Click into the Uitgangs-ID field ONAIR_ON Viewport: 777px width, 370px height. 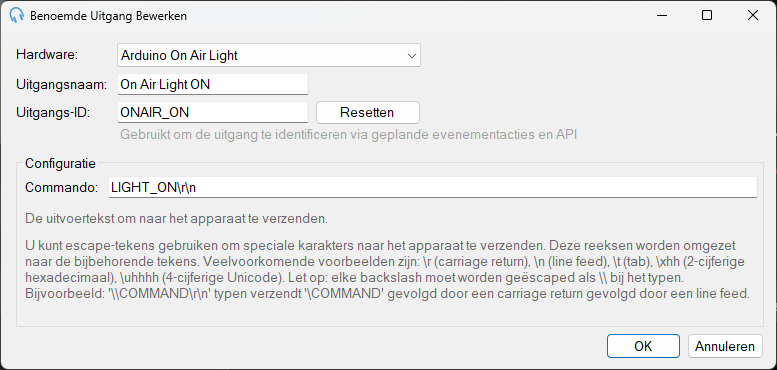pos(213,112)
